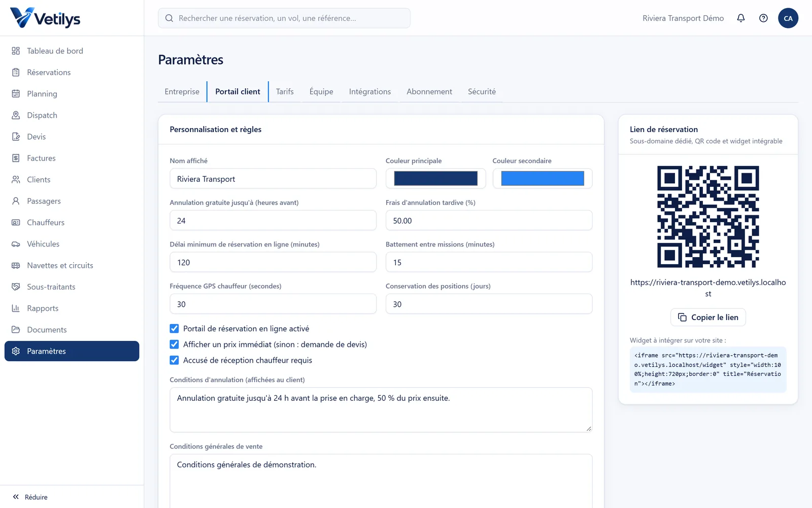The width and height of the screenshot is (812, 508).
Task: Click the booking QR code image
Action: point(708,216)
